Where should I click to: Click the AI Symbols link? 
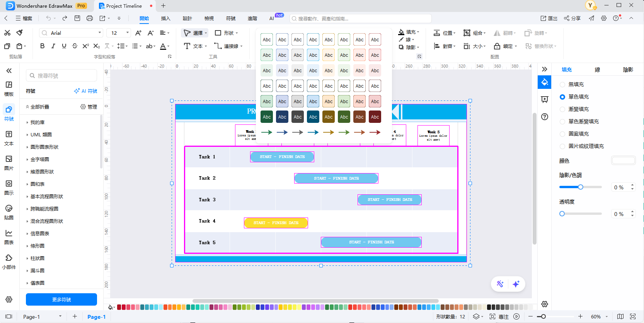click(86, 91)
